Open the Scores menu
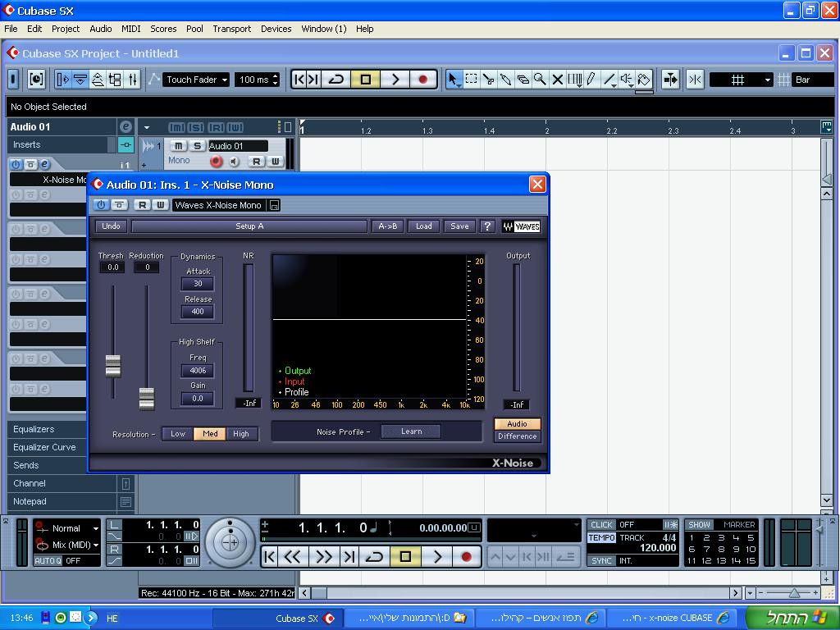 [x=163, y=29]
